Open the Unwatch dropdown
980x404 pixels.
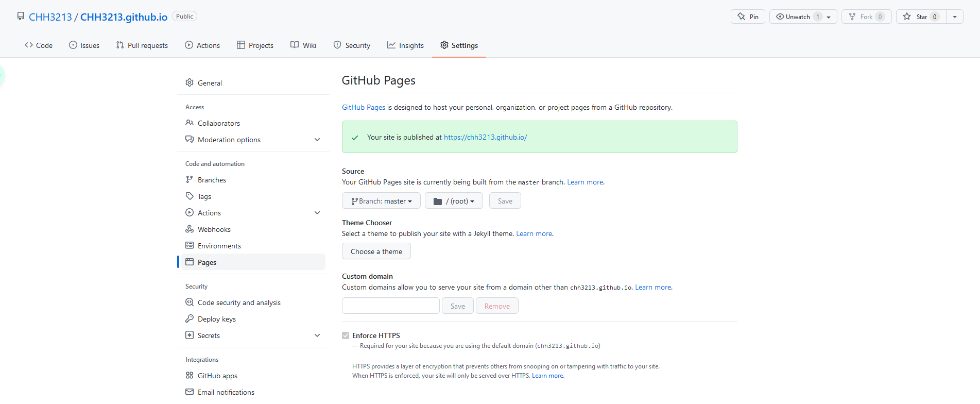(803, 16)
